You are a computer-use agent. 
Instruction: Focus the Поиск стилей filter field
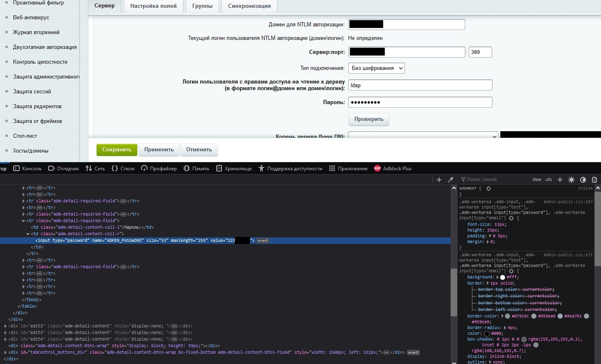coord(494,180)
